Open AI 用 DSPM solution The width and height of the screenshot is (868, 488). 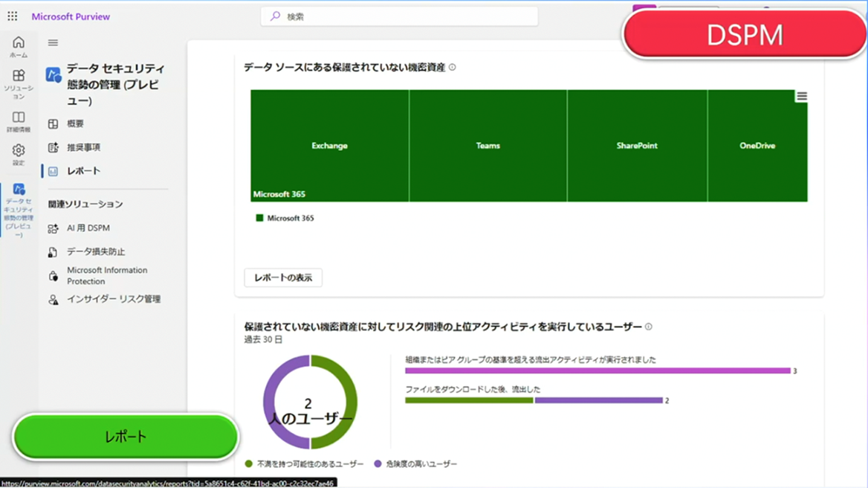88,228
